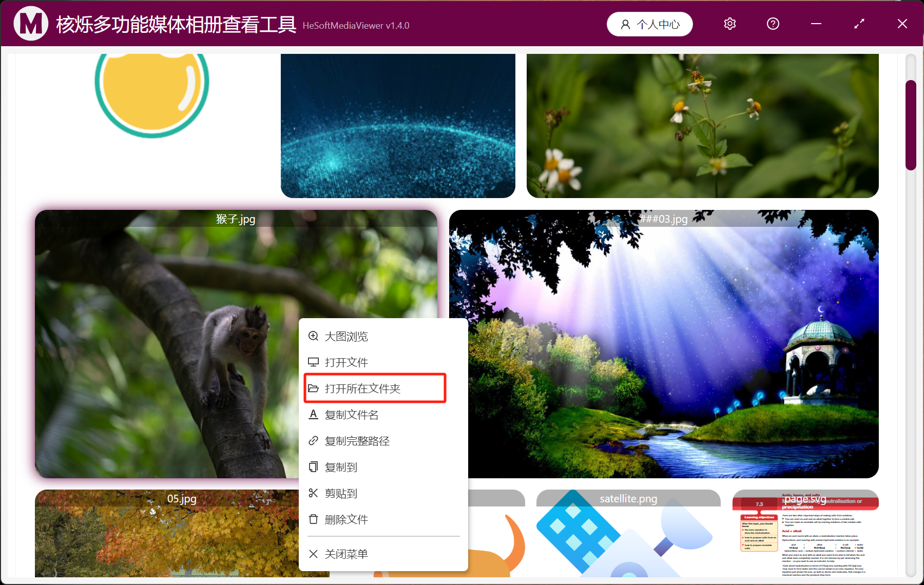924x585 pixels.
Task: Select 大图浏览 from the context menu
Action: [x=347, y=336]
